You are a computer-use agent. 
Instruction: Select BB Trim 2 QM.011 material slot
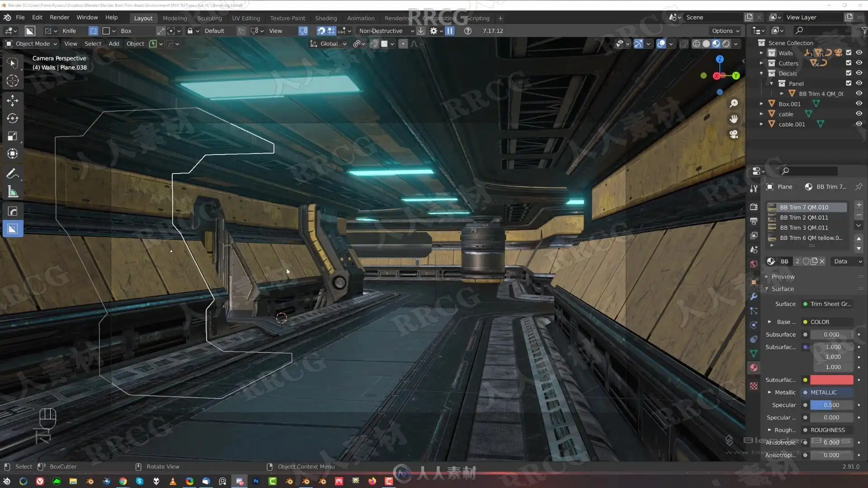point(804,217)
